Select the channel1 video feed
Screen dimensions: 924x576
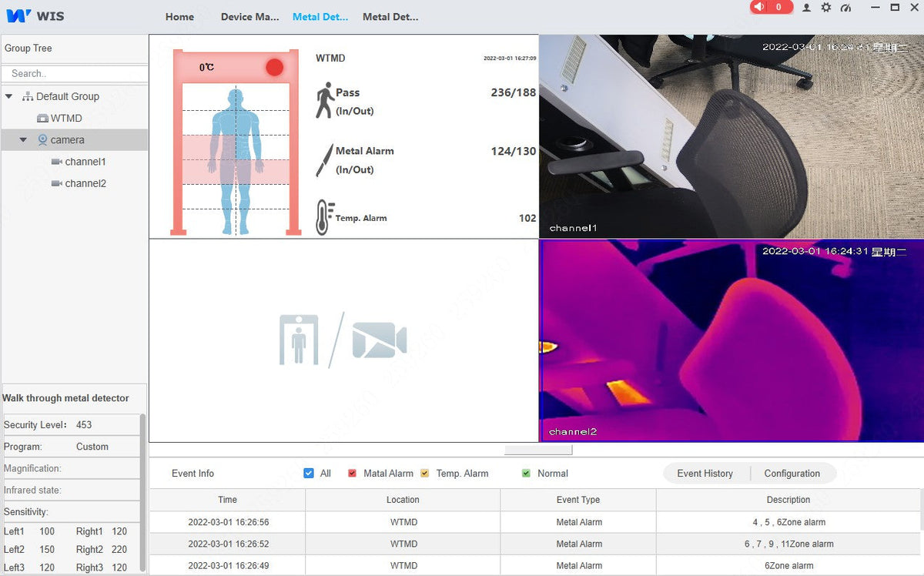pyautogui.click(x=731, y=136)
